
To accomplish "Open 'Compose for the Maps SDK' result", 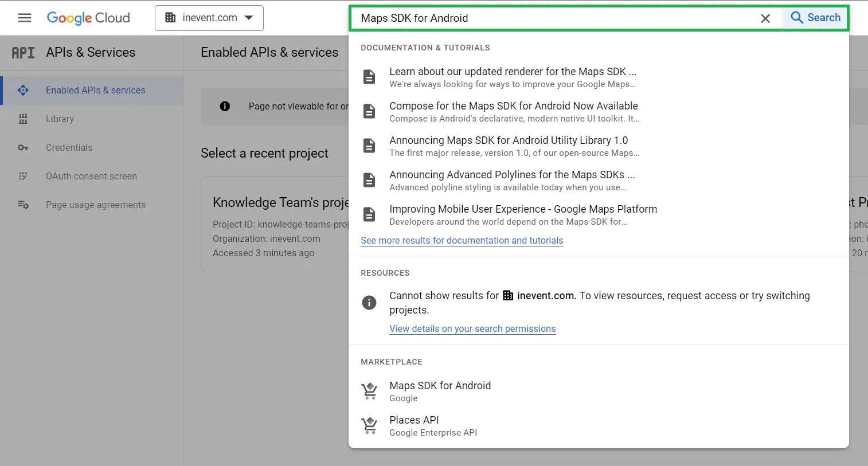I will [599, 111].
